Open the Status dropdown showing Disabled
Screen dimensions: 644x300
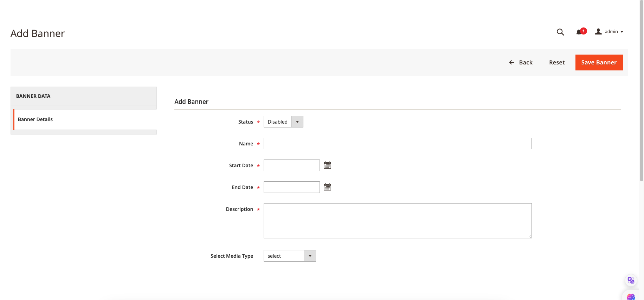pos(283,122)
